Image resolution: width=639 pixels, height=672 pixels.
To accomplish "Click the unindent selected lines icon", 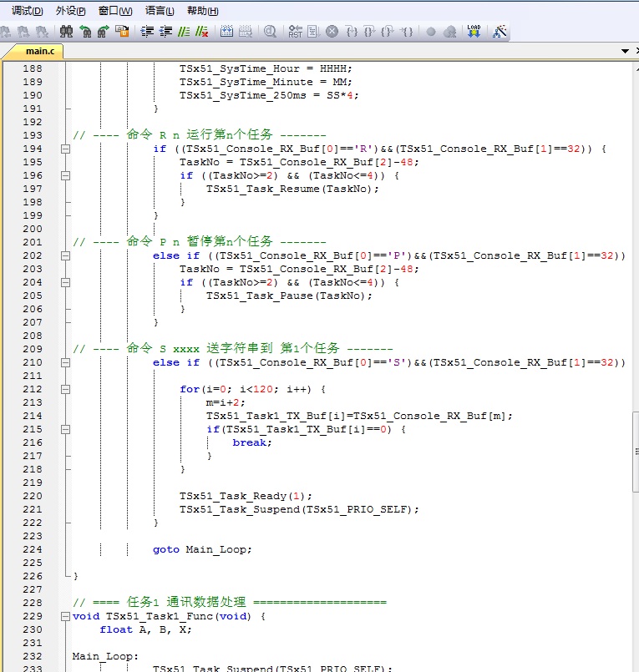I will tap(165, 31).
